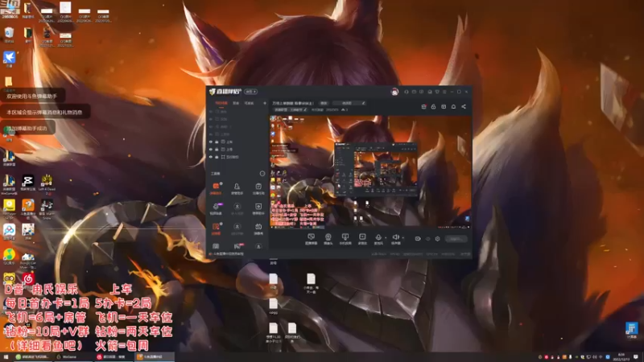Open the bell-shaped tool icon with purple badge
644x362 pixels.
216,208
